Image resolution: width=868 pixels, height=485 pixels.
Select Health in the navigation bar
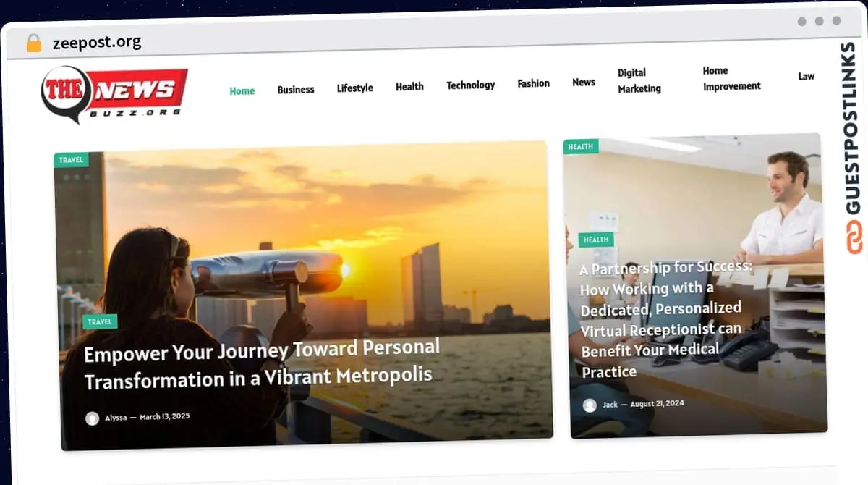point(409,87)
